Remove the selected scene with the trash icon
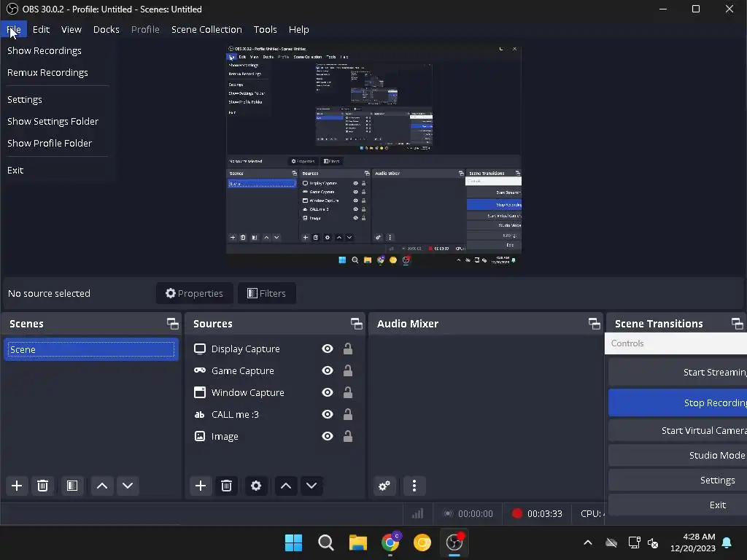Screen dimensions: 747x560 (x=42, y=486)
